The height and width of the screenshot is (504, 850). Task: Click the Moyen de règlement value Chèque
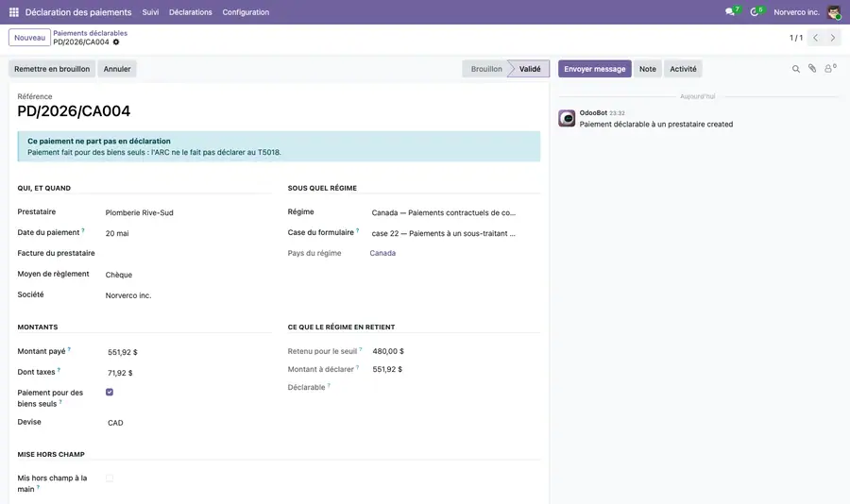point(119,275)
